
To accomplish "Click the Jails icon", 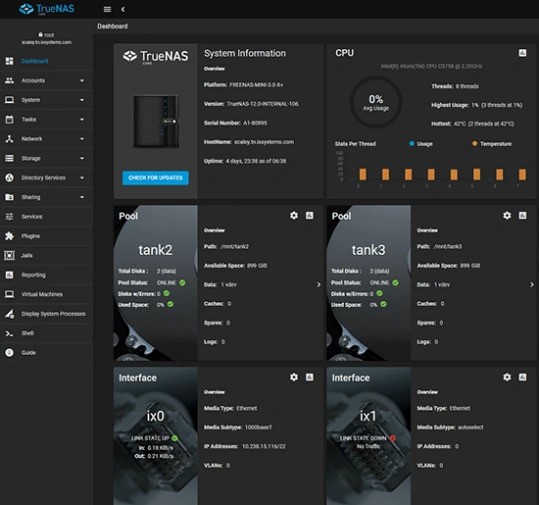I will click(9, 255).
